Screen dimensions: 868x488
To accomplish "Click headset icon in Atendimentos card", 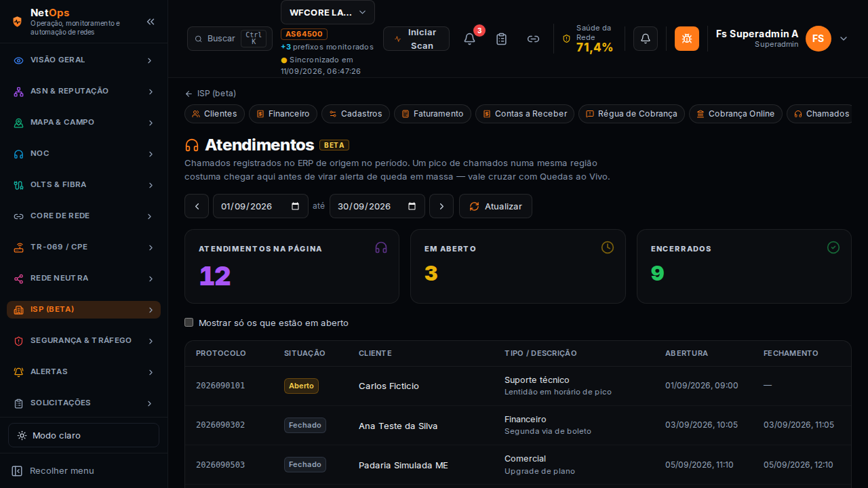I will [381, 247].
